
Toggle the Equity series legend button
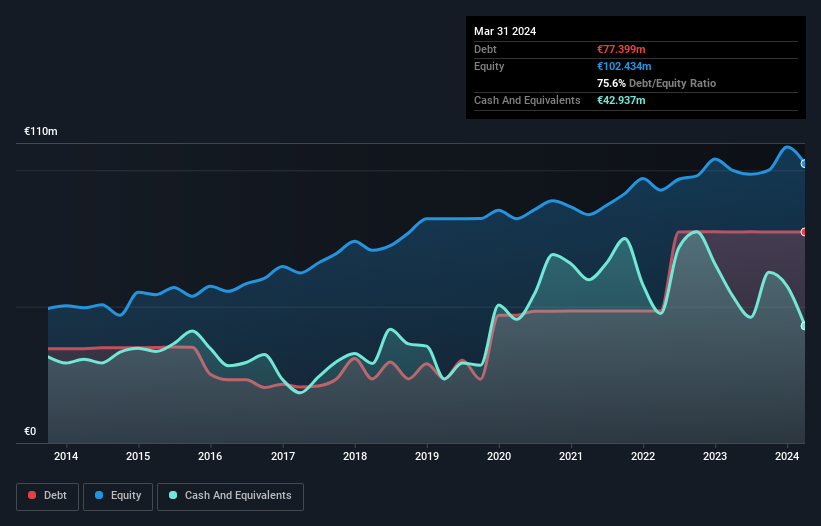tap(118, 496)
